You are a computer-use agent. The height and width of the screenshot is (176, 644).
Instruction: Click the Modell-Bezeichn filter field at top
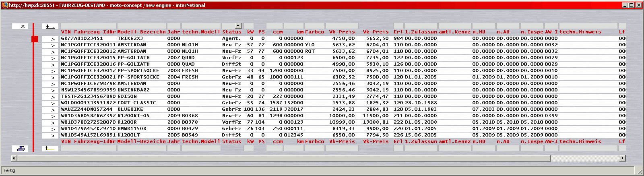[141, 26]
